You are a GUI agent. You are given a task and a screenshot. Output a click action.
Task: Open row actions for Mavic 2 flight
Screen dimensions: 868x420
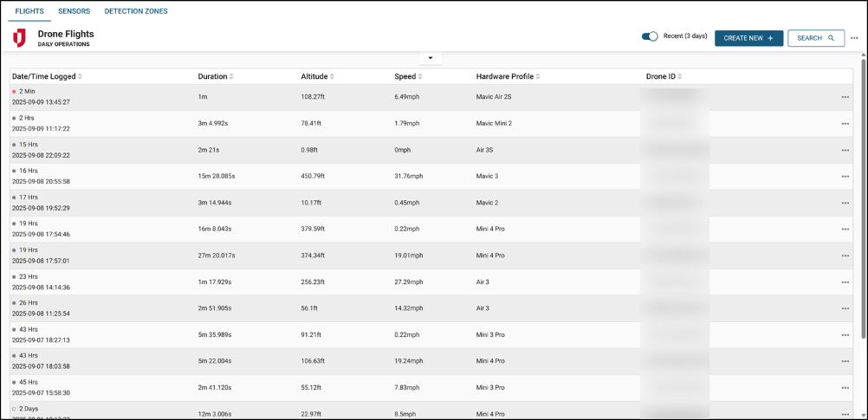845,204
